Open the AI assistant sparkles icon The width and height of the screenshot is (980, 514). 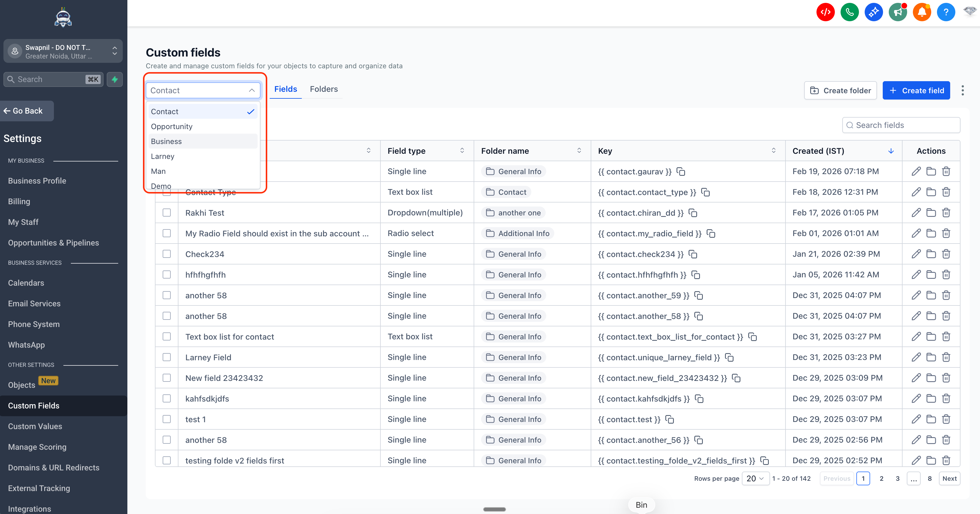click(874, 12)
